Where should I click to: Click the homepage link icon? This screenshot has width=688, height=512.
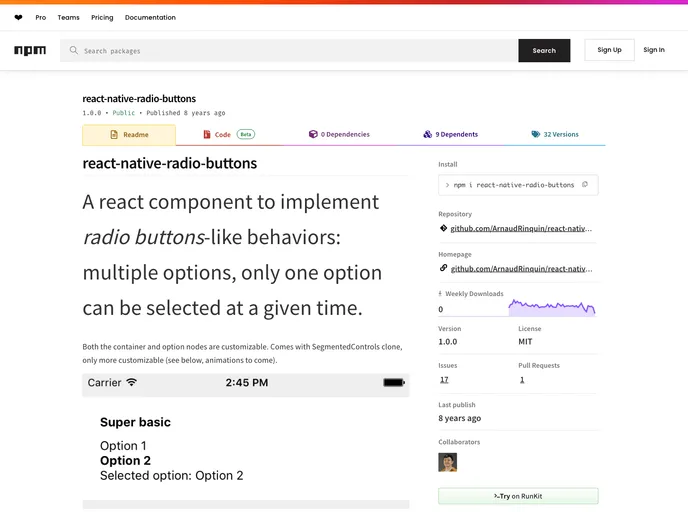[x=443, y=268]
